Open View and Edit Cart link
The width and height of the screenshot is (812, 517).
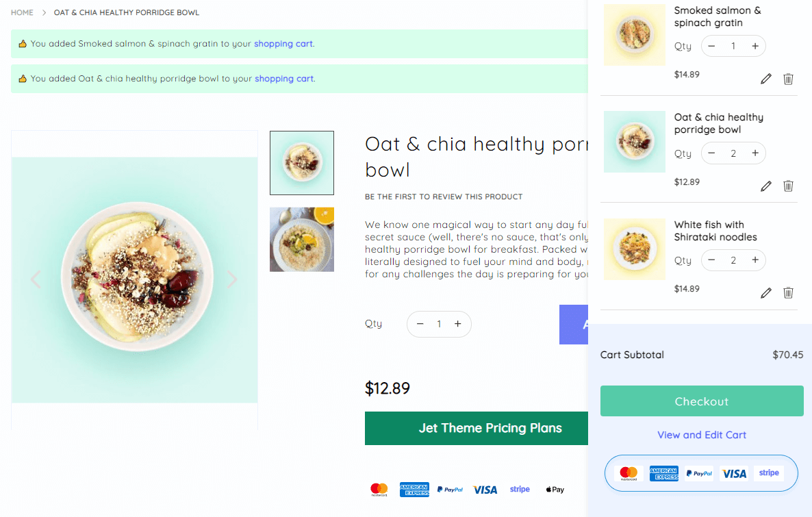coord(702,435)
